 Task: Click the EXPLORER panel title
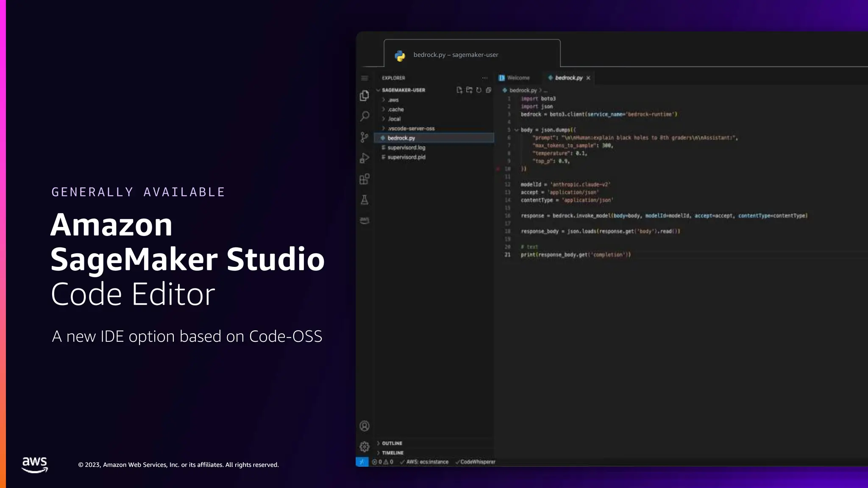393,78
